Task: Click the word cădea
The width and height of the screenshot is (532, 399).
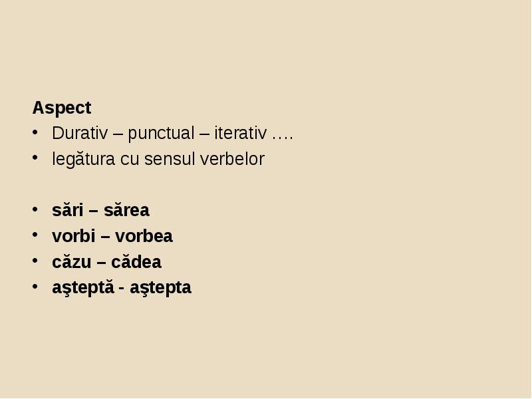Action: (136, 262)
